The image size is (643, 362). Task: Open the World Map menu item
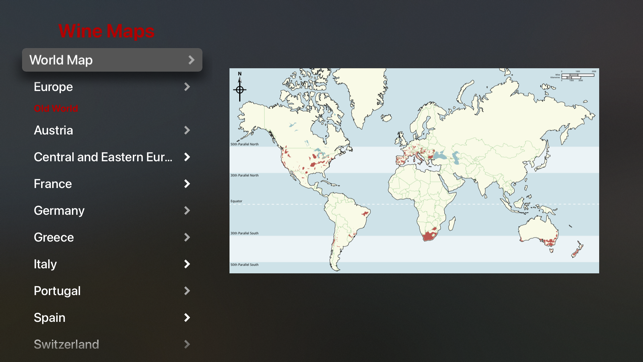click(112, 60)
